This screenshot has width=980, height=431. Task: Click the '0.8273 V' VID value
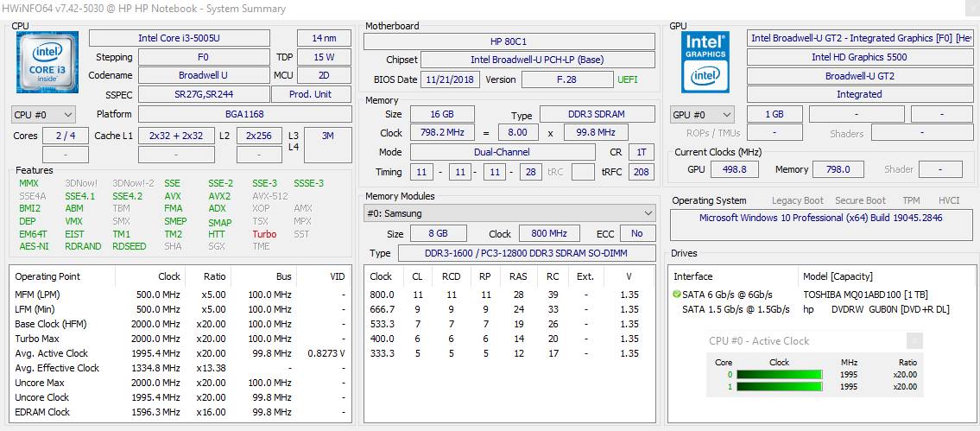point(326,353)
